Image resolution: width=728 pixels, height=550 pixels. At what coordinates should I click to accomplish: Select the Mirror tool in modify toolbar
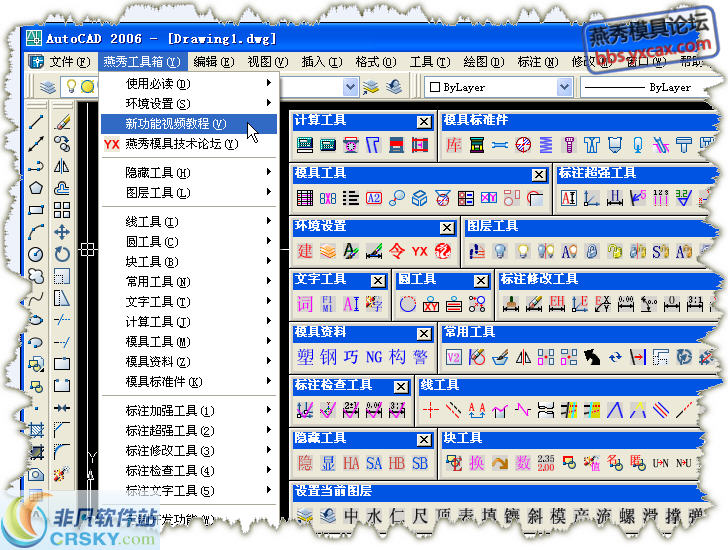click(62, 166)
